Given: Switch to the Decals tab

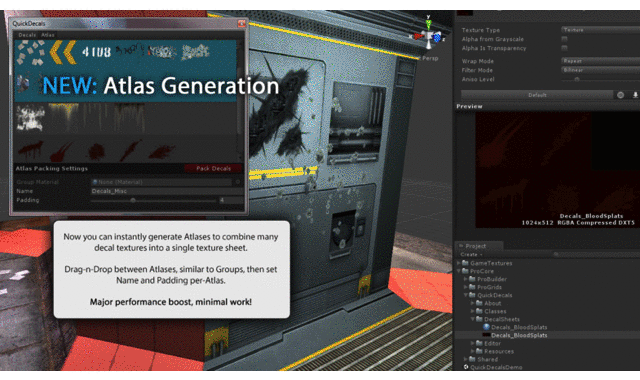Looking at the screenshot, I should pyautogui.click(x=27, y=35).
